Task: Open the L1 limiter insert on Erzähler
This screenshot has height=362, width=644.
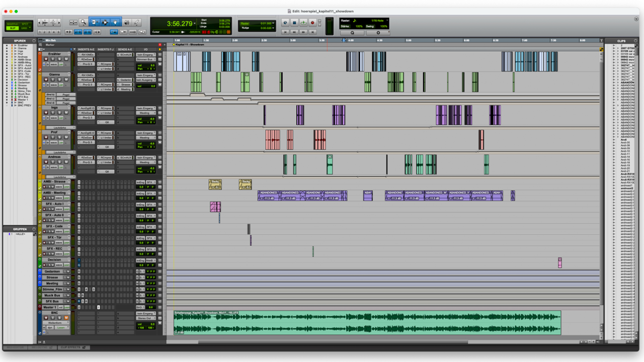Action: click(106, 69)
